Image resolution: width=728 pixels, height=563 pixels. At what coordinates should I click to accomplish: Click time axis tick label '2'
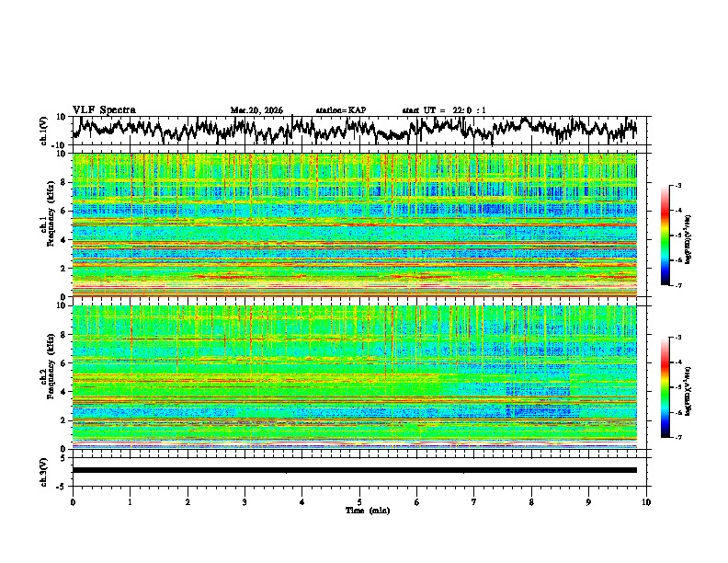(x=188, y=502)
